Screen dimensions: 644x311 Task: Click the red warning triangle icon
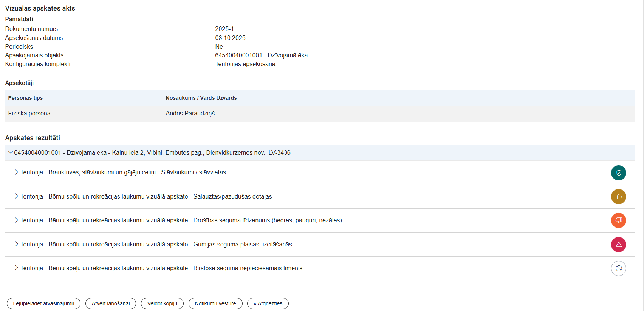(618, 245)
